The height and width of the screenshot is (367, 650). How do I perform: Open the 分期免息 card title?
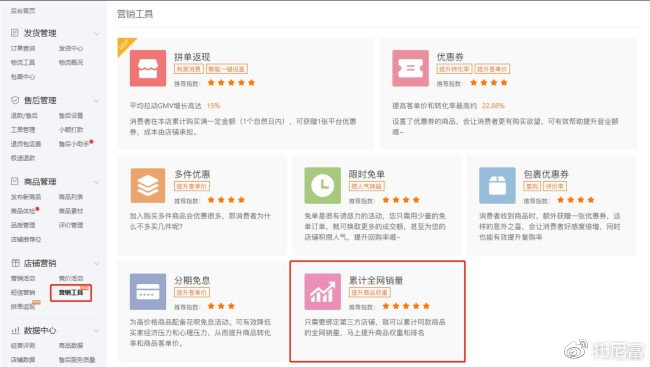tap(192, 280)
